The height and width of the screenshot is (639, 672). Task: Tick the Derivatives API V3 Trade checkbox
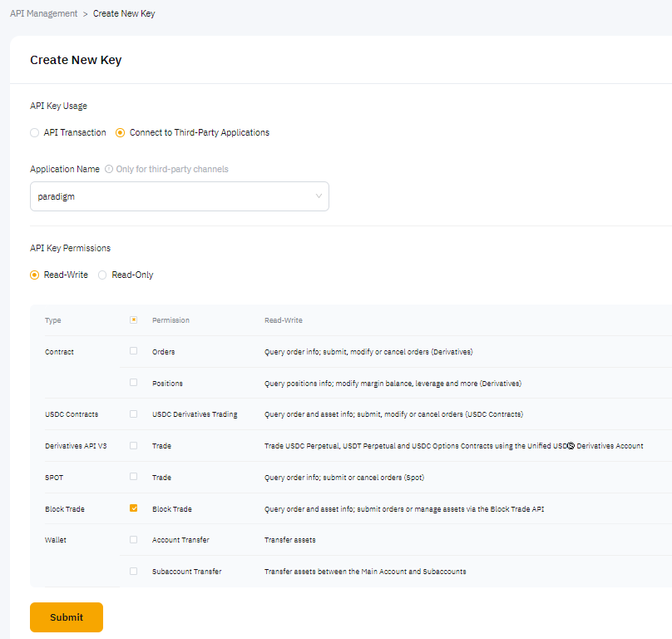[133, 445]
